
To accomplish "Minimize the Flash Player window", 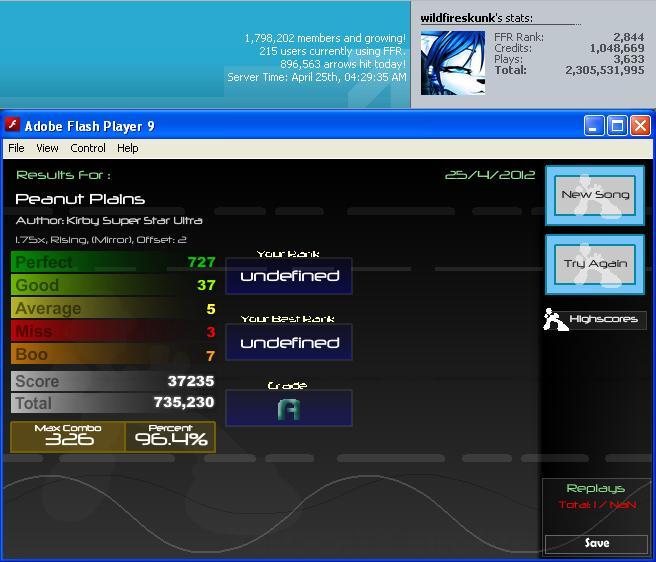I will pos(594,126).
